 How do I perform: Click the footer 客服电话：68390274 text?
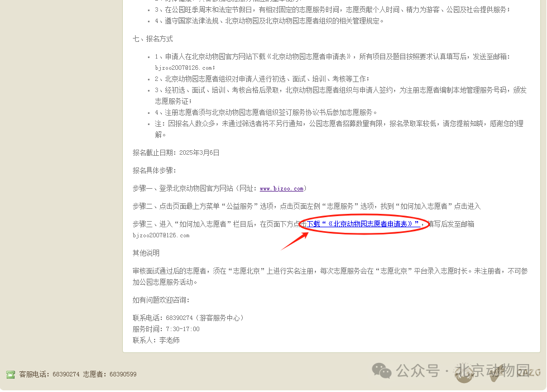click(x=50, y=375)
